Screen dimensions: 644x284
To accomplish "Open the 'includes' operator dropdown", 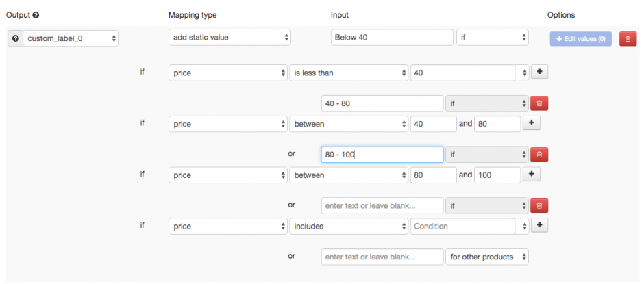I will (x=348, y=226).
